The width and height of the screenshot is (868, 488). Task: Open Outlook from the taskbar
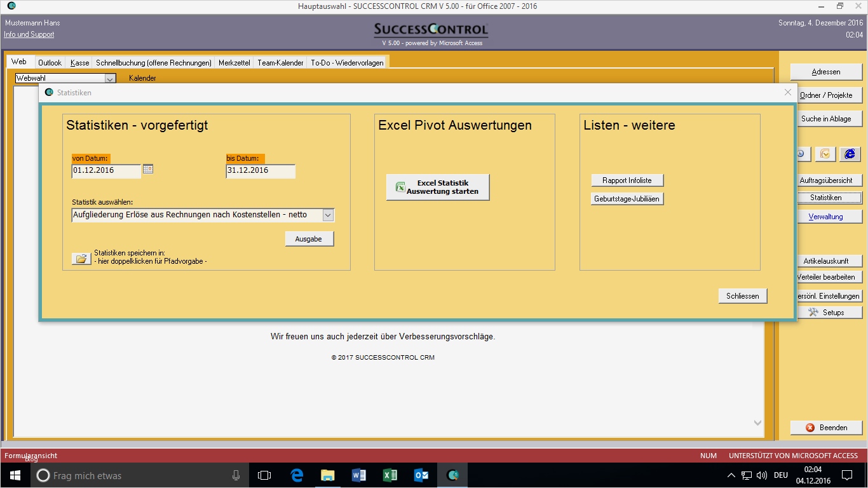[421, 475]
